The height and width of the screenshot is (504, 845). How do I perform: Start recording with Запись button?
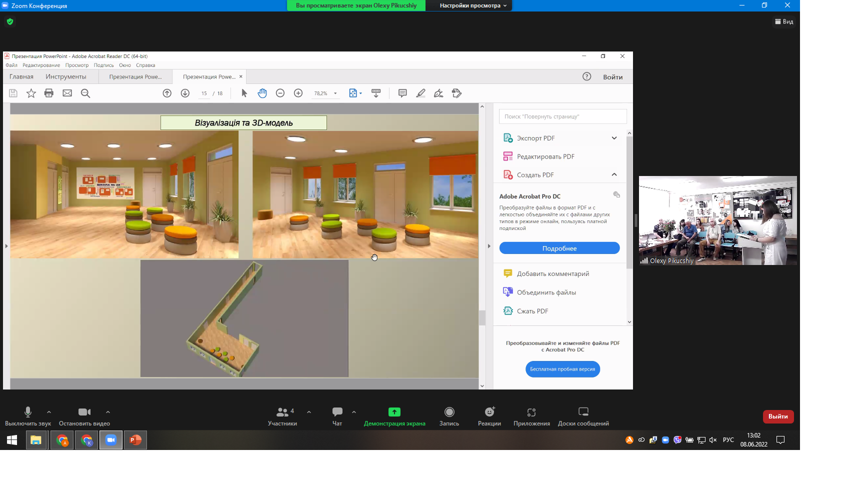[449, 416]
